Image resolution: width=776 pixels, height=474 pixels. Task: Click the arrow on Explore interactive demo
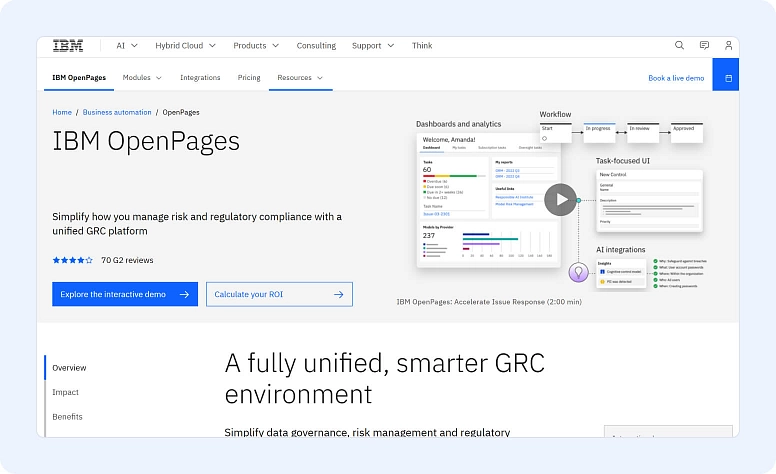[185, 294]
